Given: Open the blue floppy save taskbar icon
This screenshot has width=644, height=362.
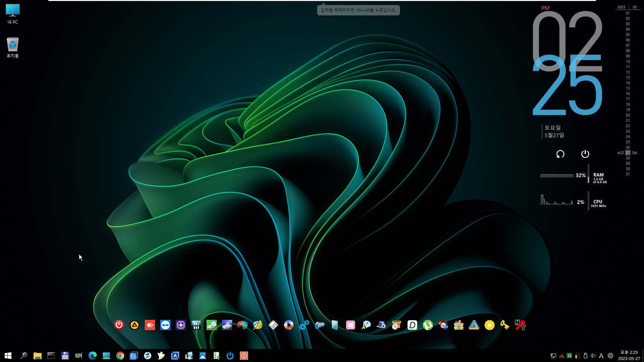Looking at the screenshot, I should tap(65, 356).
